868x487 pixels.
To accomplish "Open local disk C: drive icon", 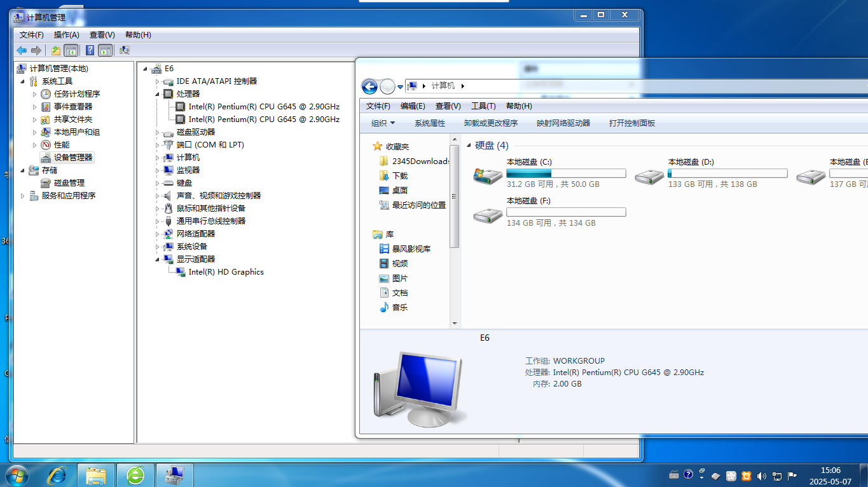I will click(x=488, y=175).
